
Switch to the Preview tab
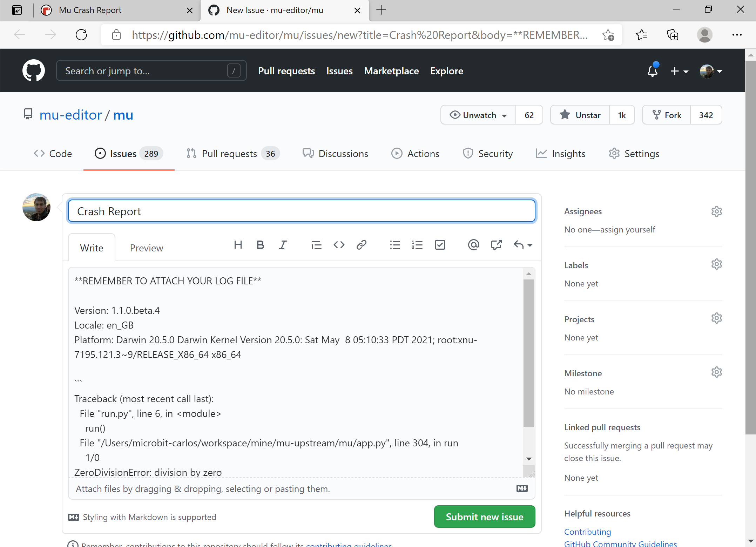point(147,248)
